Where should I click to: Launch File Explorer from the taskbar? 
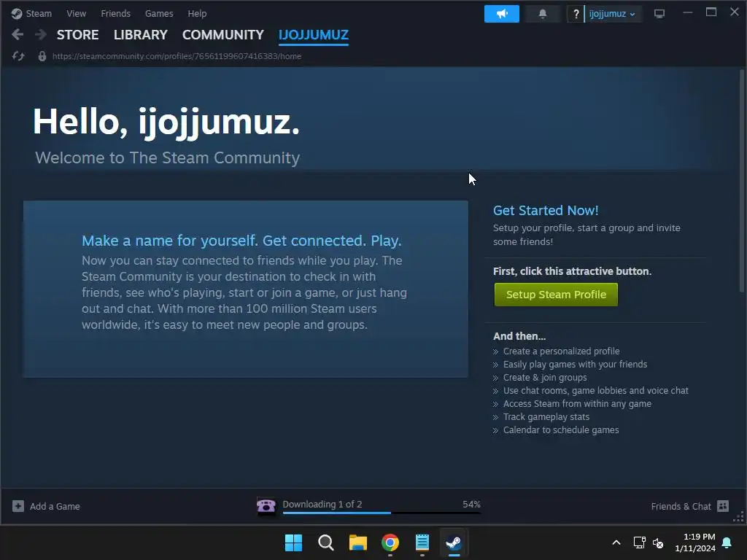357,542
